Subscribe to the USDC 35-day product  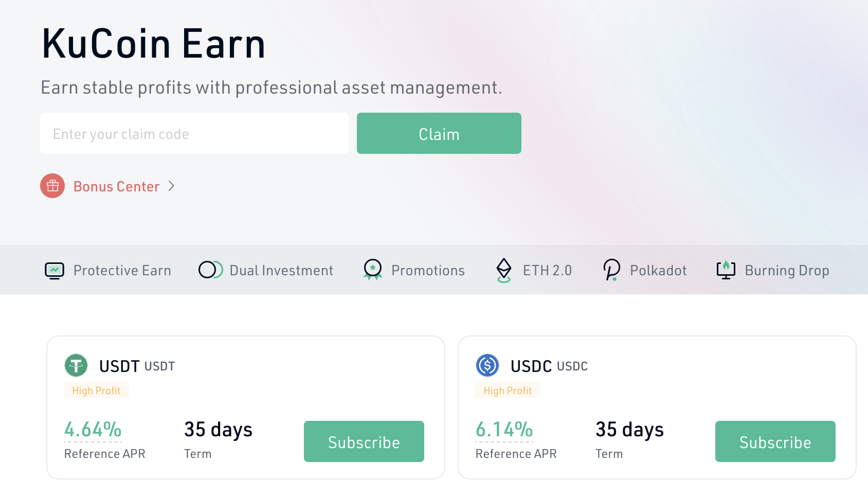pos(775,441)
